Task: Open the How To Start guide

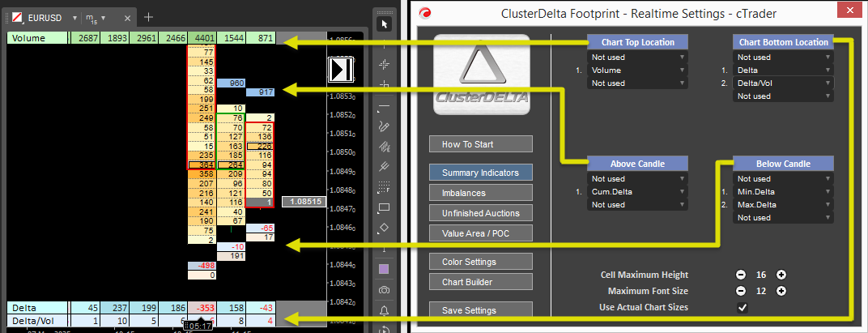Action: point(481,144)
